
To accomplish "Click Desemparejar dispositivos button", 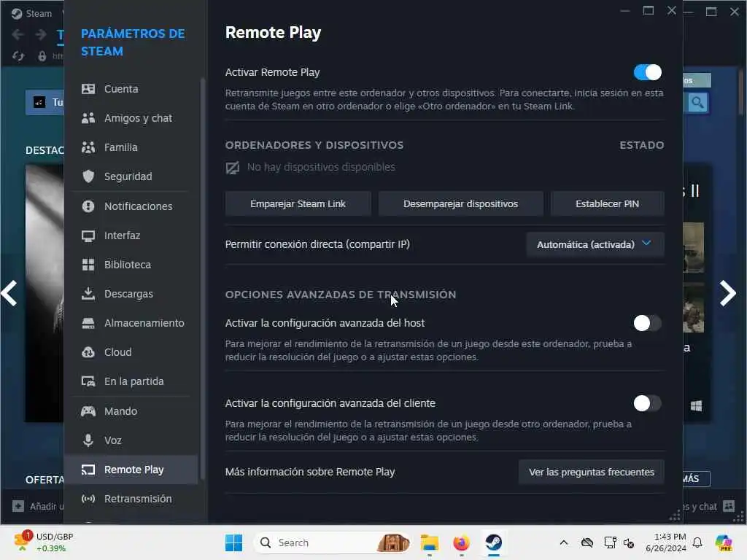I will (x=461, y=204).
